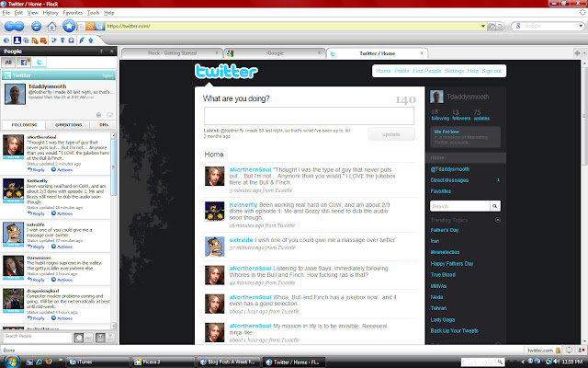Image resolution: width=588 pixels, height=368 pixels.
Task: Open the blog editor quill icon
Action: (82, 40)
